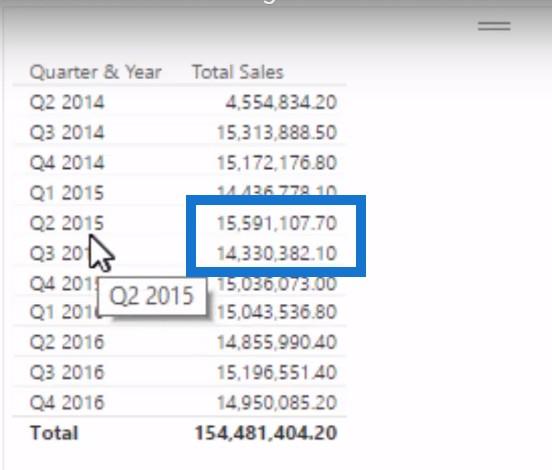Click the Q2 2015 row label
The image size is (552, 470).
[x=67, y=223]
